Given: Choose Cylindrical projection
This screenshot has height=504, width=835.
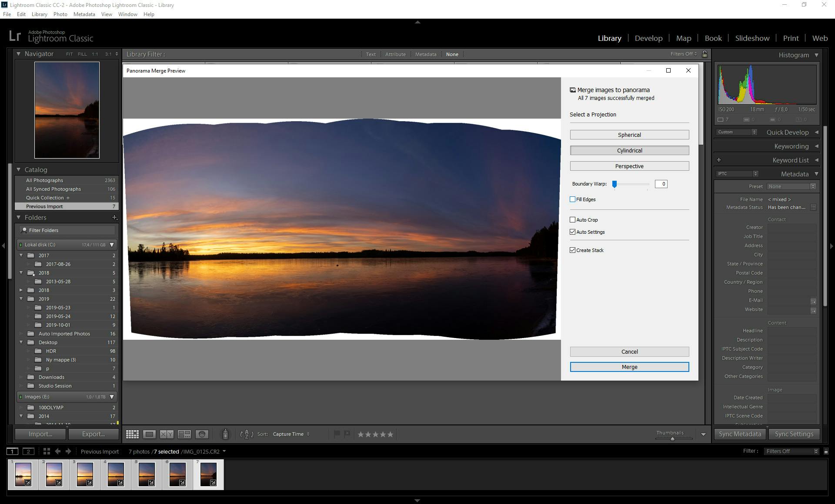Looking at the screenshot, I should pos(629,150).
